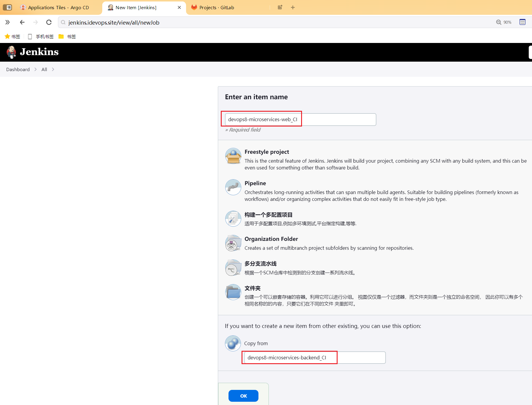The image size is (532, 405).
Task: Click the multibranch pipeline icon (多分支流水线)
Action: pyautogui.click(x=233, y=268)
